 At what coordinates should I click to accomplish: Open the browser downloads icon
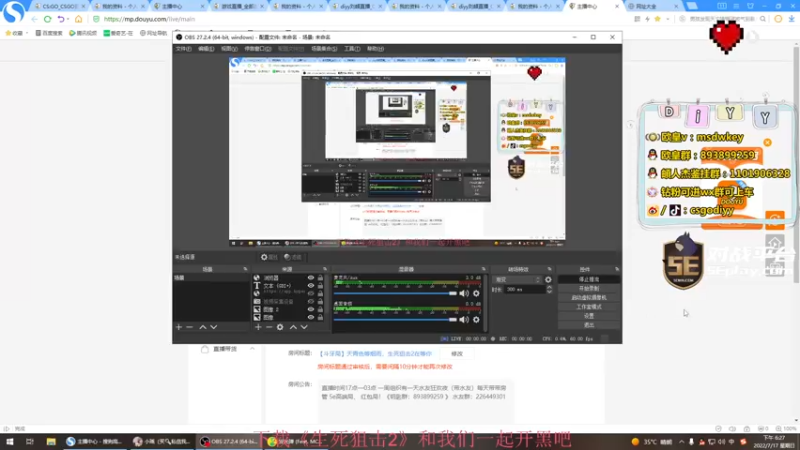[791, 19]
